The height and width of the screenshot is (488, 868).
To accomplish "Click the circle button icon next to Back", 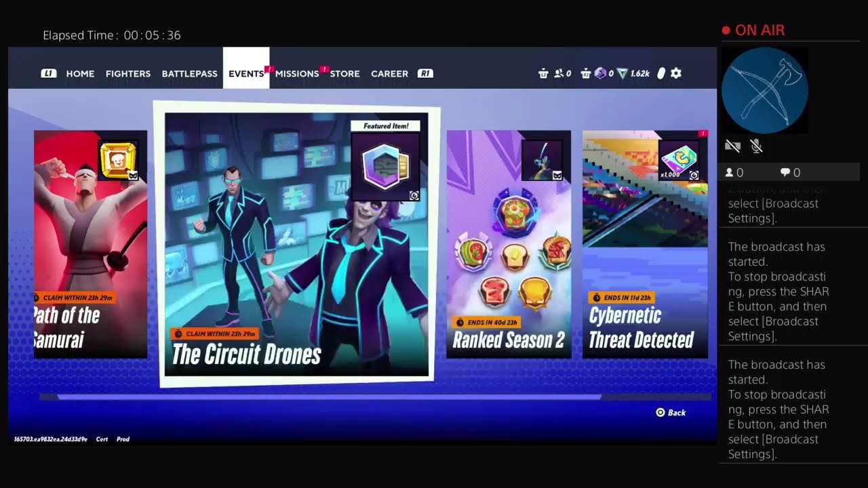I will [x=660, y=412].
